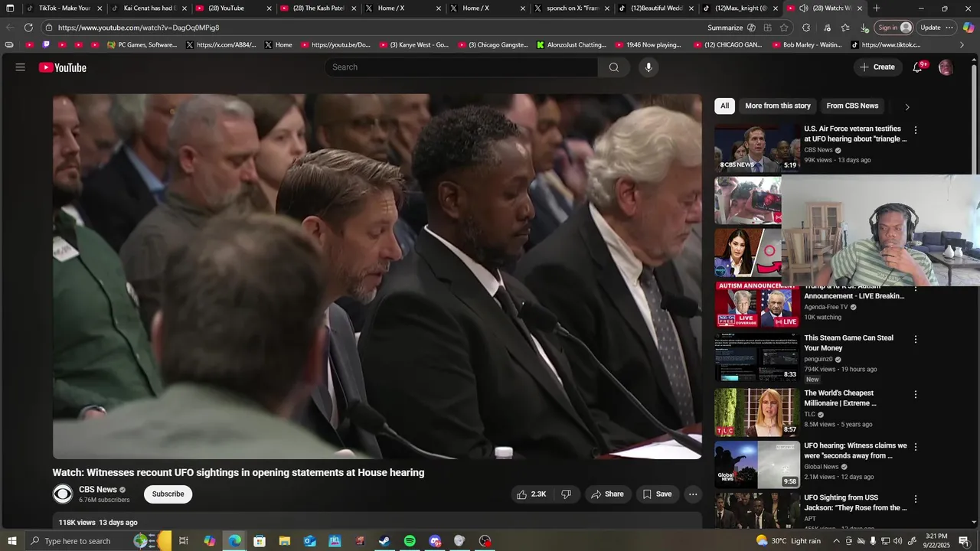Open Trump autism announcement live thumbnail

[x=757, y=305]
